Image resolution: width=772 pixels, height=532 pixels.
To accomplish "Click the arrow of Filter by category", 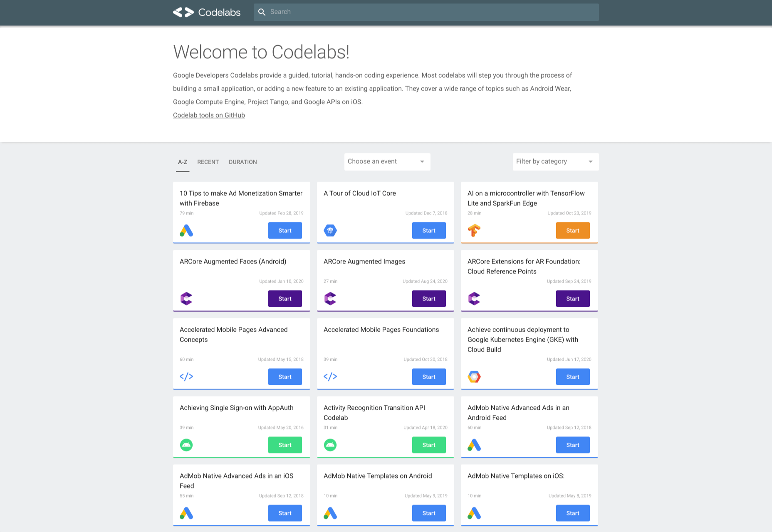I will click(591, 162).
